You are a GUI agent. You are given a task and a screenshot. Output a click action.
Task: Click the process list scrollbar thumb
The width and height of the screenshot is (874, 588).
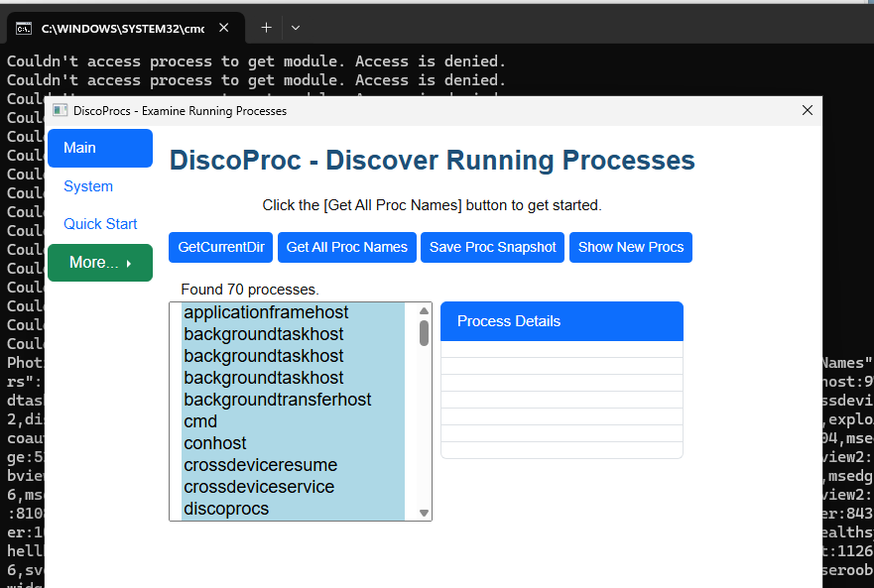[x=424, y=333]
